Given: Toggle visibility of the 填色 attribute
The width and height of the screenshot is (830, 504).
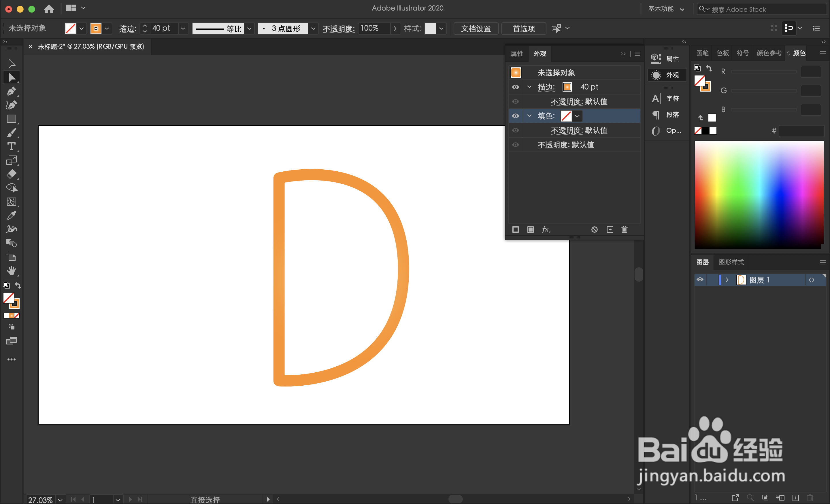Looking at the screenshot, I should click(x=516, y=116).
